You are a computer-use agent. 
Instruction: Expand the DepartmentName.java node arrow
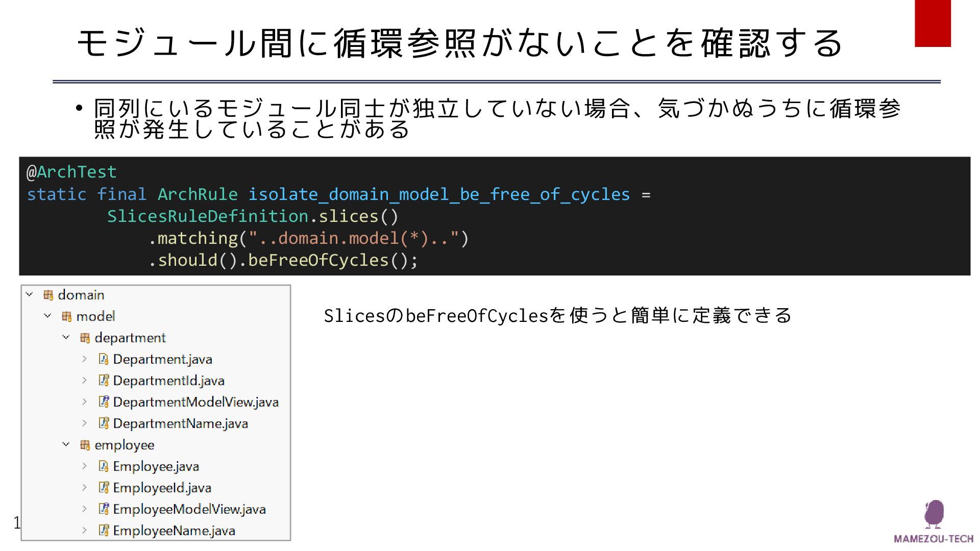click(84, 423)
